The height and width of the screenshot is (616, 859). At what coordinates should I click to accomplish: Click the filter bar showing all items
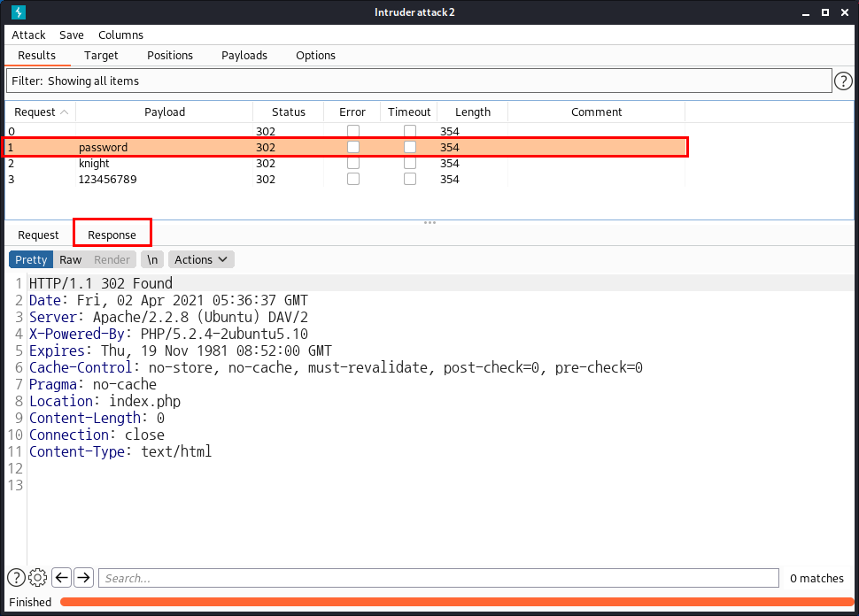(419, 81)
